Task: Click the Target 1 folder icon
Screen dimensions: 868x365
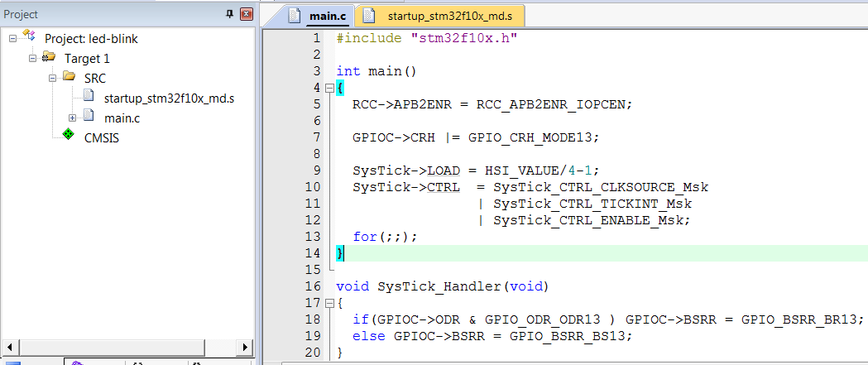Action: coord(50,58)
